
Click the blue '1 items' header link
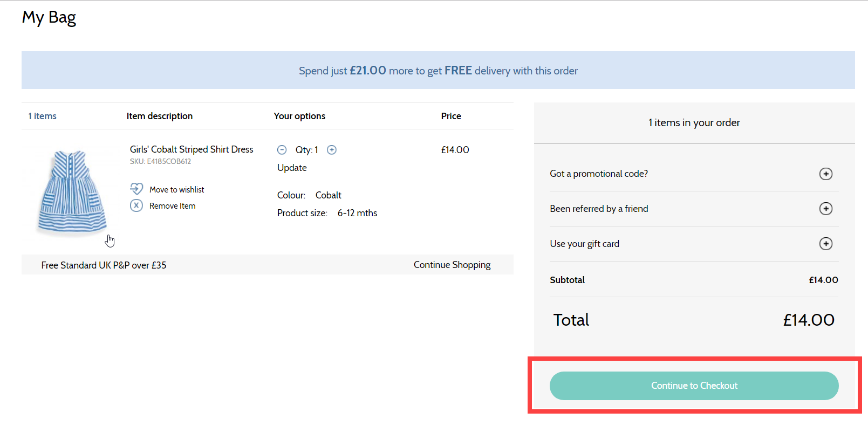[42, 116]
